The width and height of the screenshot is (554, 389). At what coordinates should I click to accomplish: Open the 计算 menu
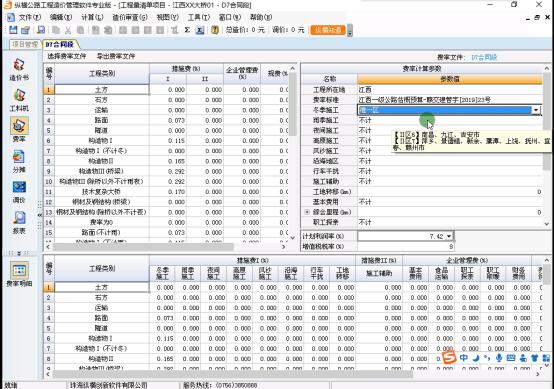(93, 17)
